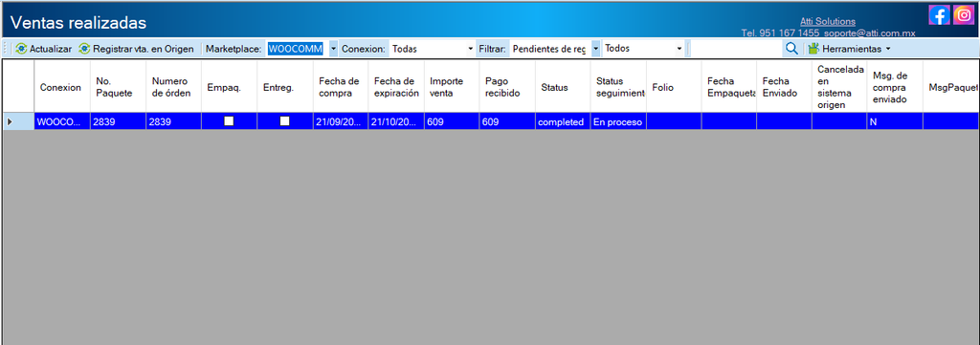The image size is (980, 345).
Task: Click the Fecha Enviado column header
Action: tap(785, 87)
